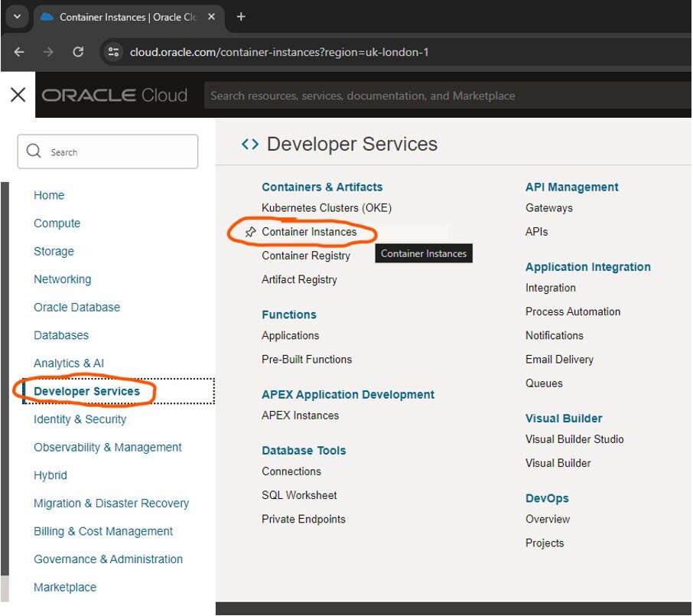Screen dimensions: 693x616
Task: Open SQL Worksheet under Database Tools
Action: click(x=299, y=495)
